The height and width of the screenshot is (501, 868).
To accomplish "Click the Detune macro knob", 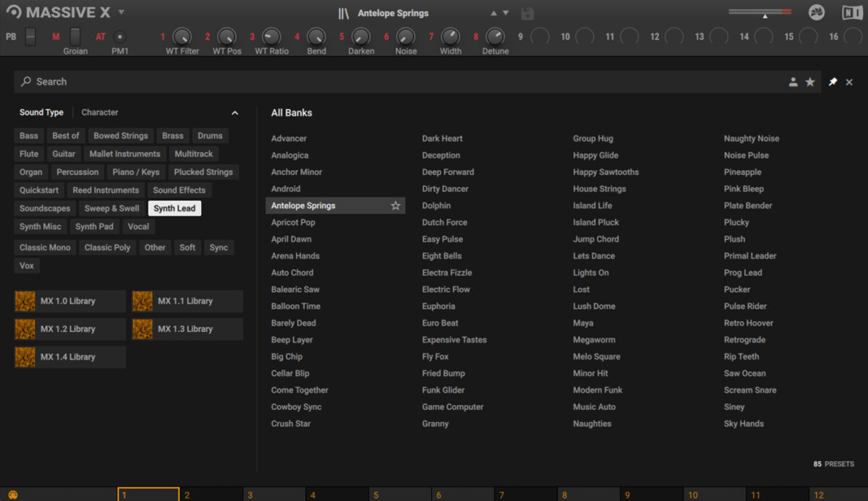I will click(x=495, y=36).
